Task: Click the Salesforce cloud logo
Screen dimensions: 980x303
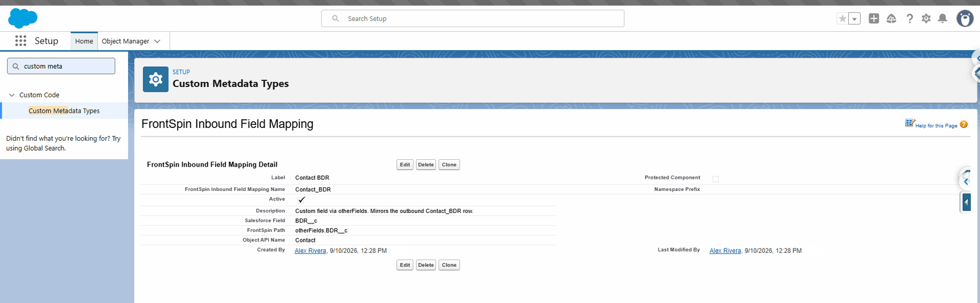Action: tap(23, 18)
